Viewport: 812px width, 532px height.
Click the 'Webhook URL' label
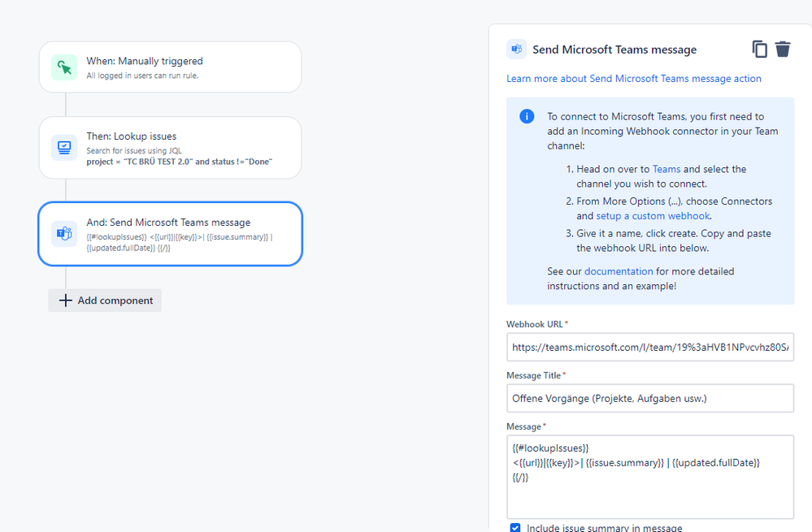click(x=535, y=324)
